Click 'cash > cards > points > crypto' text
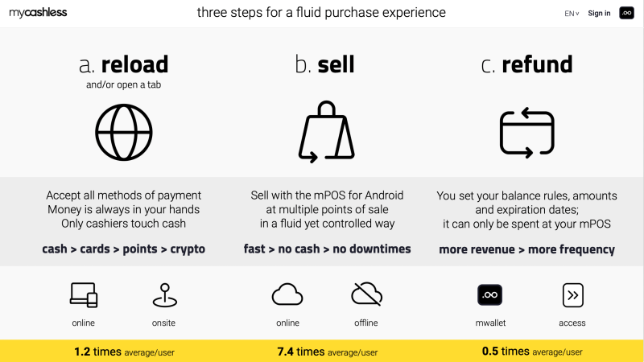Viewport: 644px width, 362px height. [x=124, y=249]
